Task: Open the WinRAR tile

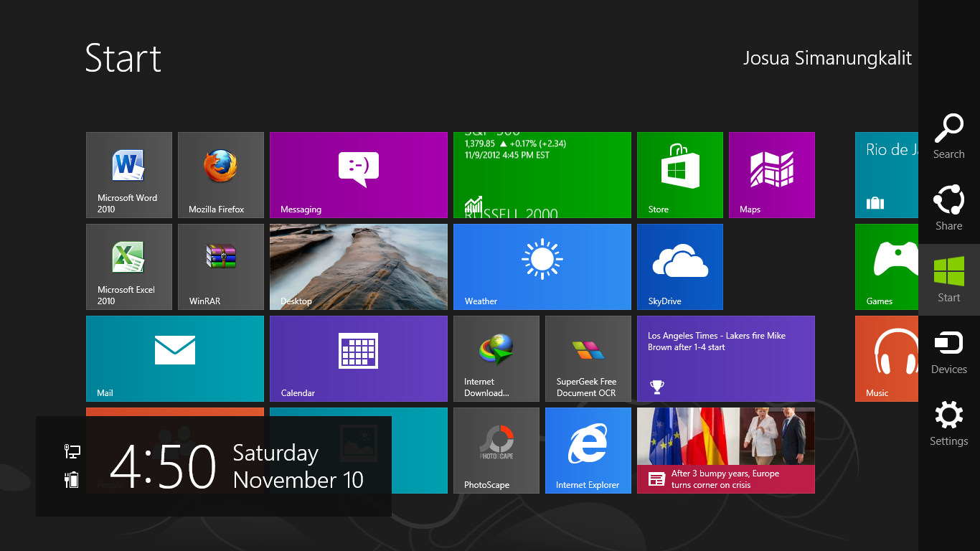Action: (x=221, y=267)
